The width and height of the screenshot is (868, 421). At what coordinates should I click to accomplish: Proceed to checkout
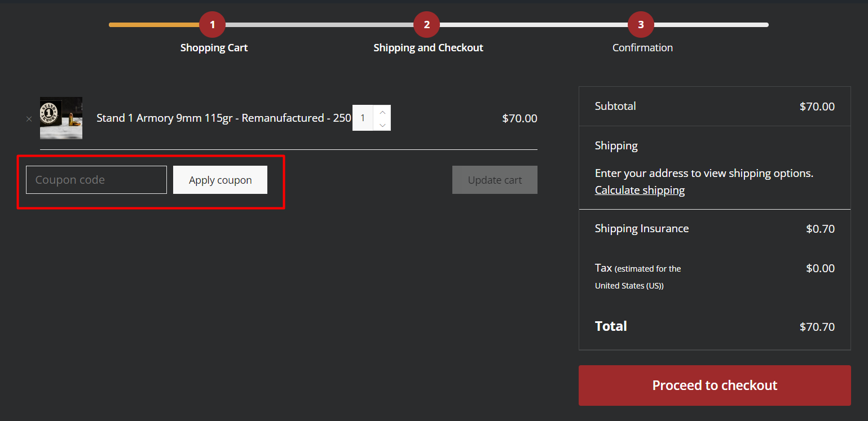715,385
